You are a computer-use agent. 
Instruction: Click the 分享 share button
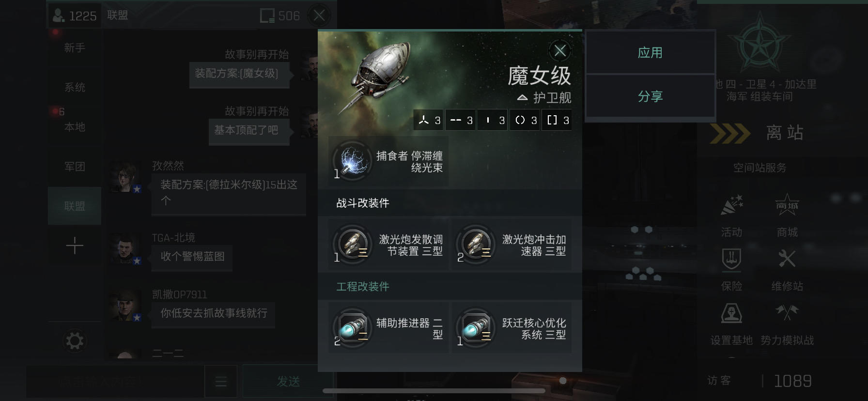pos(650,96)
